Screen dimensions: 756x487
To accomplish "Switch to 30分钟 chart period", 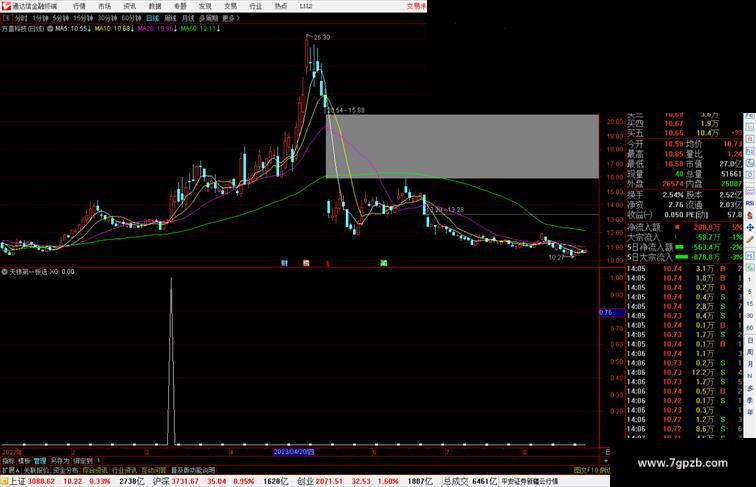I will (107, 18).
